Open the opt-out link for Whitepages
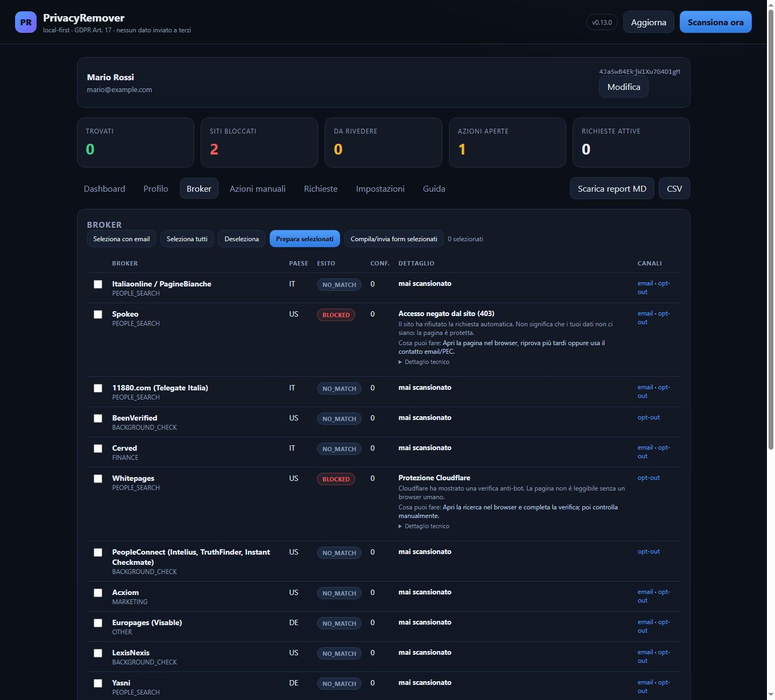Viewport: 775px width, 700px height. click(649, 478)
